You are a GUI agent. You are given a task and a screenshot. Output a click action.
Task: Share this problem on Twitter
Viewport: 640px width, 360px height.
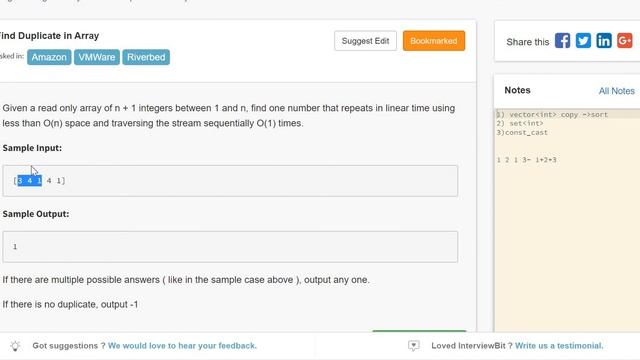point(583,41)
